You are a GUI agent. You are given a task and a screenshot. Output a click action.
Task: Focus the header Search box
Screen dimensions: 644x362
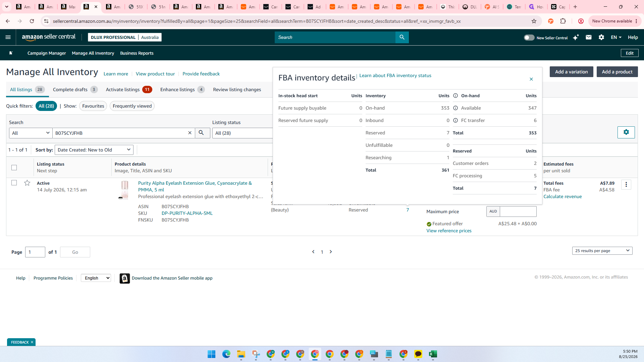coord(335,37)
